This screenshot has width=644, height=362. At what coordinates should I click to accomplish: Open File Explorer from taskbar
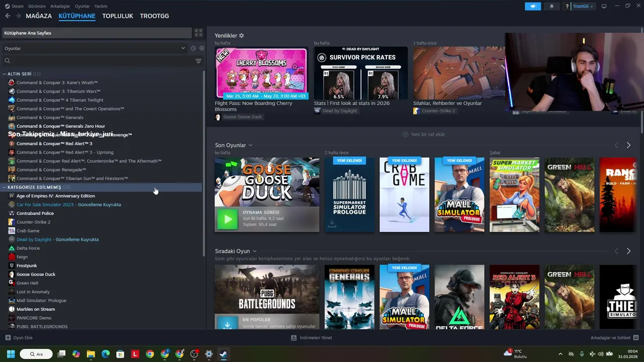pyautogui.click(x=91, y=354)
